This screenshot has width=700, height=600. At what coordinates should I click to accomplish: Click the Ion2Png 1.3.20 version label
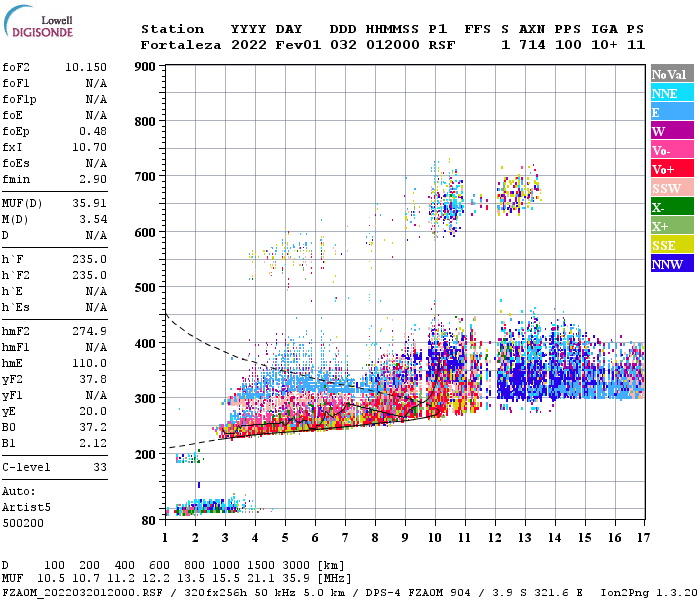click(649, 592)
